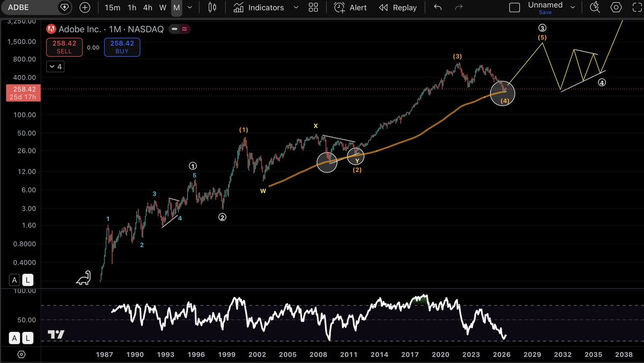Select the circled 2 wave label
This screenshot has width=644, height=363.
tap(222, 217)
